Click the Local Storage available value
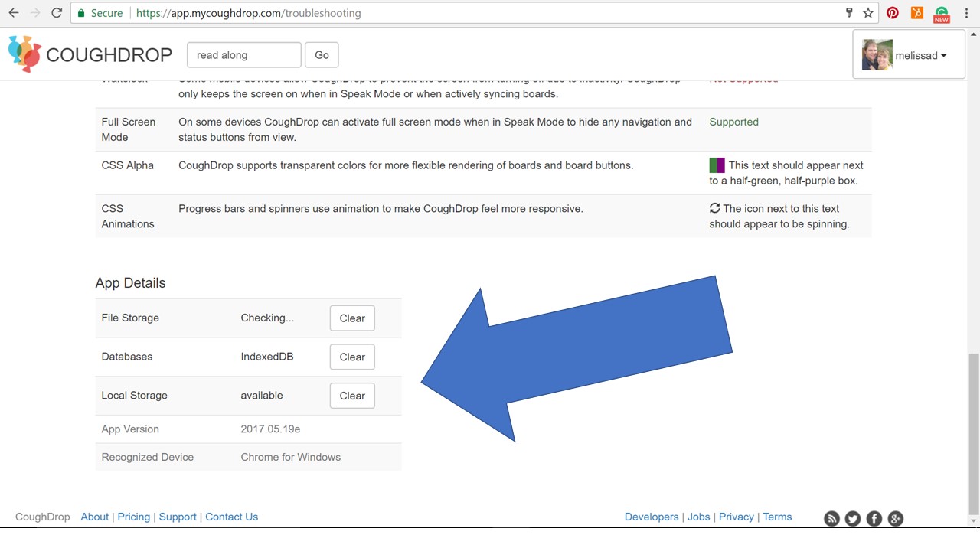This screenshot has width=980, height=551. 262,396
